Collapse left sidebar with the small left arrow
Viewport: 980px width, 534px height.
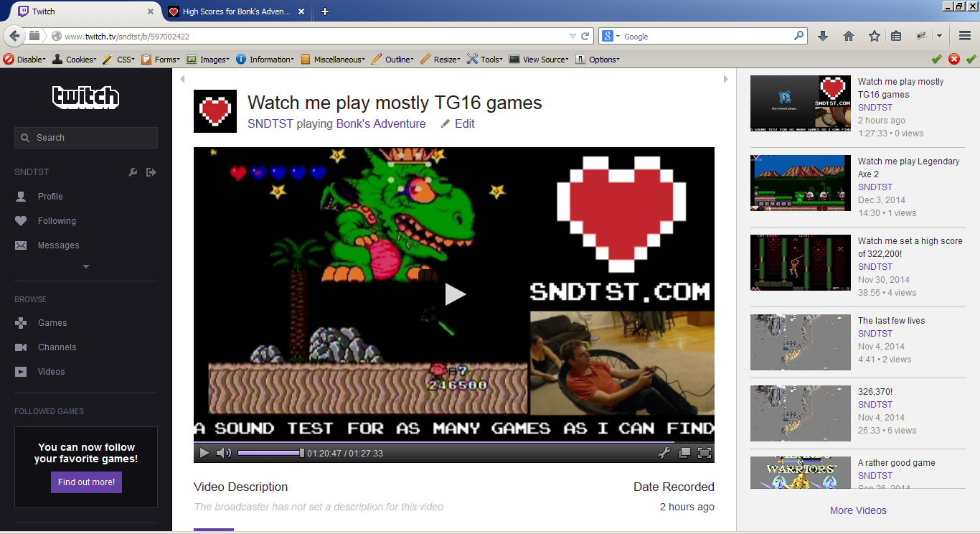tap(182, 79)
